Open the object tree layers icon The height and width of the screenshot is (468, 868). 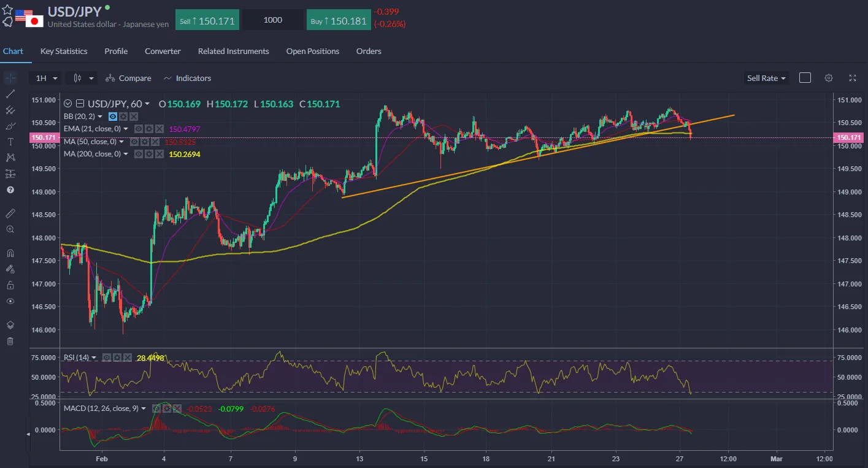pyautogui.click(x=10, y=324)
